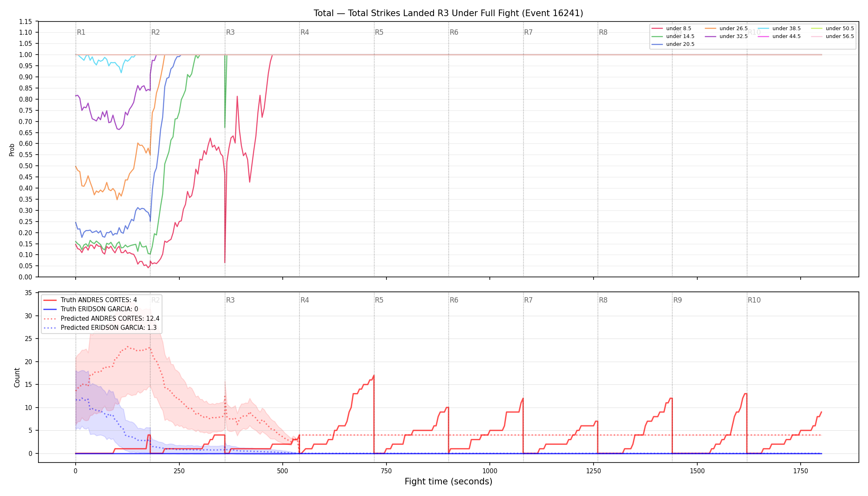
Task: Click the 'under 20.5' legend label
Action: 680,44
